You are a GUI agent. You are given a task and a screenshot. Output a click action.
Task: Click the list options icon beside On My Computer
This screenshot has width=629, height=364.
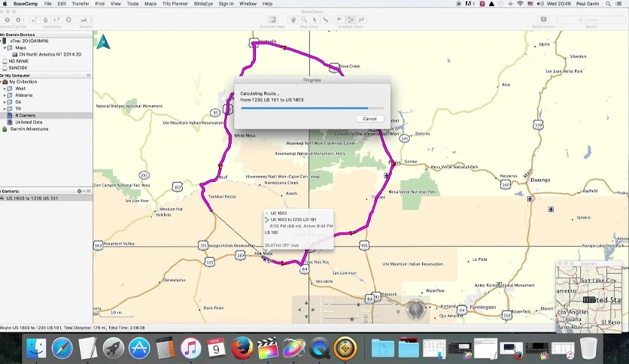click(x=88, y=75)
